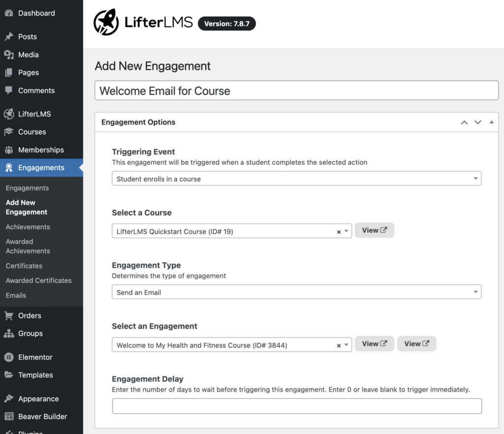Click the Memberships people icon
Viewport: 504px width, 434px height.
tap(9, 150)
